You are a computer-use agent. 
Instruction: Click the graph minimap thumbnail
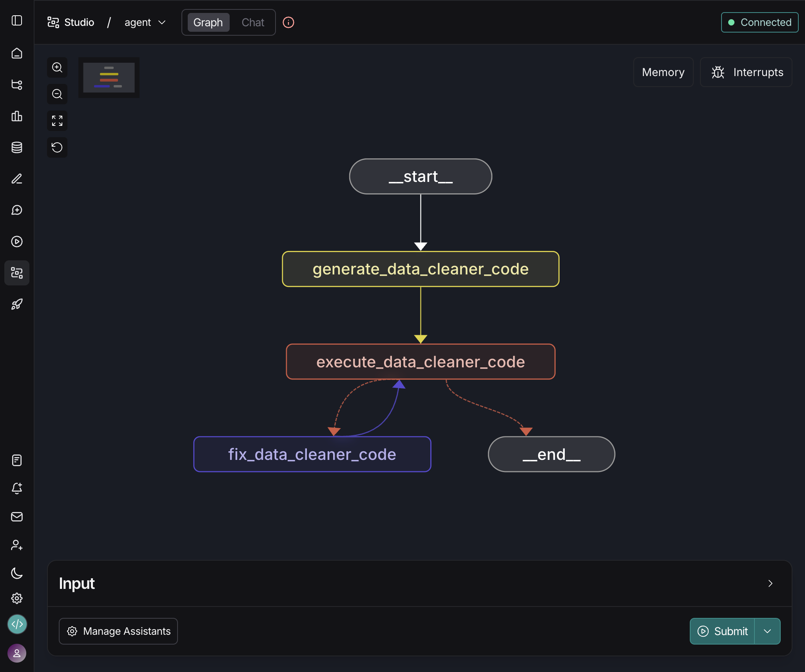pos(109,77)
